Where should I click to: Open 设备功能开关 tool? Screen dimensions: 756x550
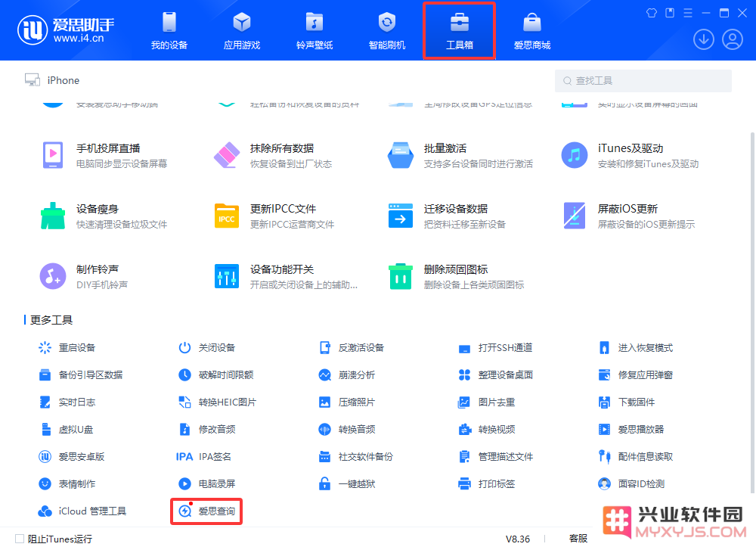coord(286,276)
